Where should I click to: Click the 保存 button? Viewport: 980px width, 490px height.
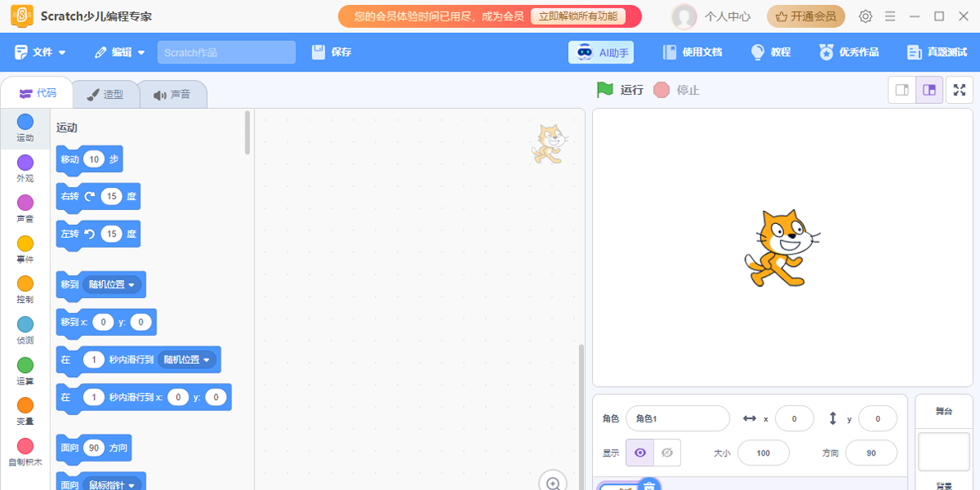tap(331, 51)
